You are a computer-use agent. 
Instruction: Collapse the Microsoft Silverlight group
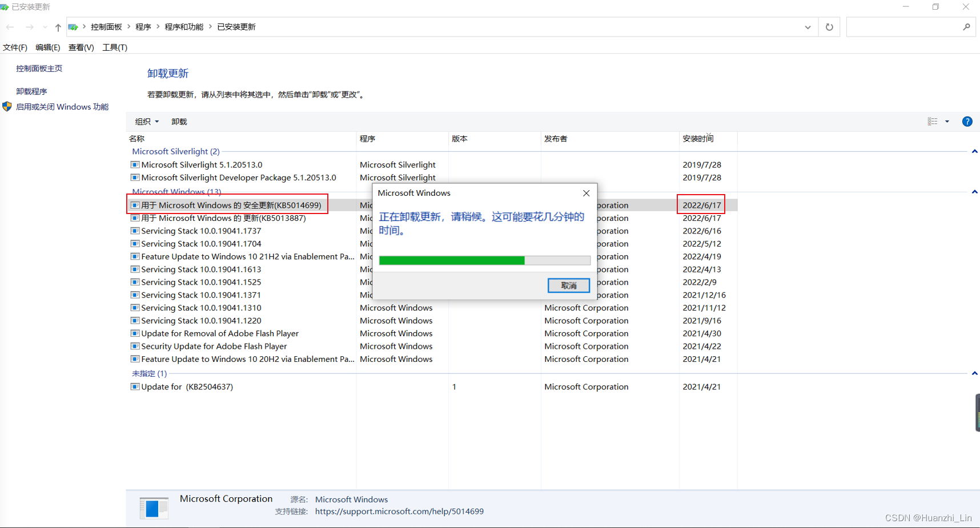974,151
